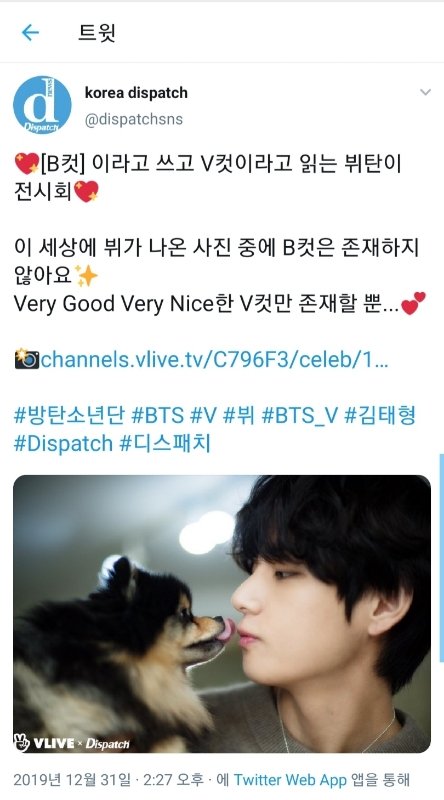Expand the tweet options chevron
444x800 pixels.
425,92
